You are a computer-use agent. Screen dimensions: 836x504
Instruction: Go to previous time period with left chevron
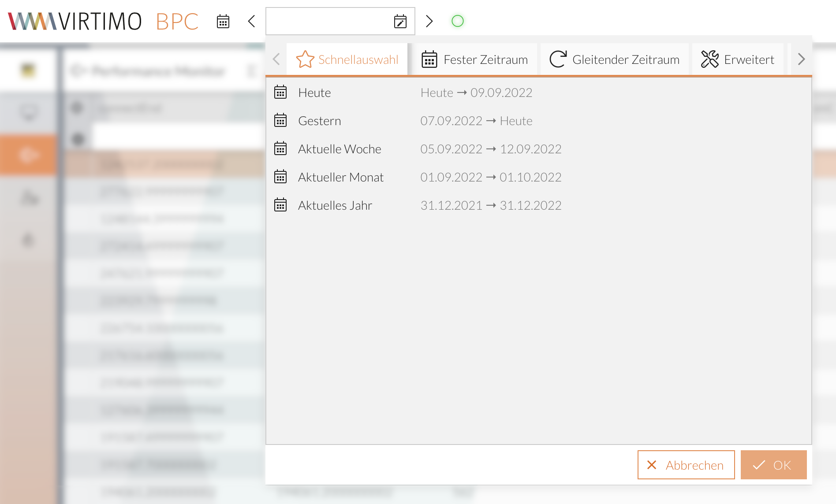[x=252, y=21]
